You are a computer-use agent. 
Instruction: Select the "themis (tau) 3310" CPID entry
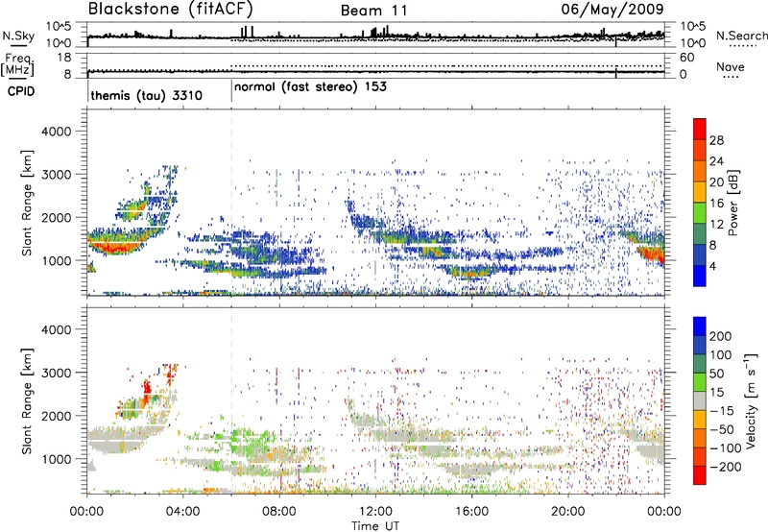(x=147, y=95)
